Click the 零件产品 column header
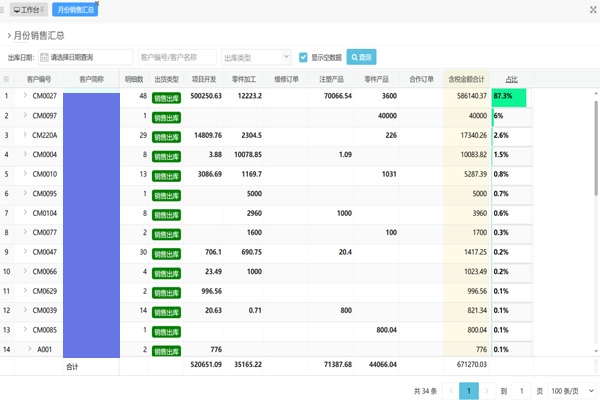 (377, 79)
